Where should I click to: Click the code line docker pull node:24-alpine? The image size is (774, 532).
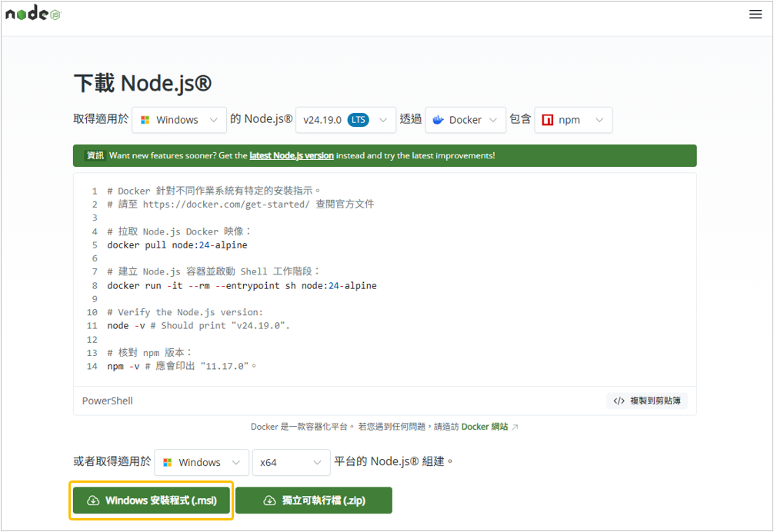177,245
